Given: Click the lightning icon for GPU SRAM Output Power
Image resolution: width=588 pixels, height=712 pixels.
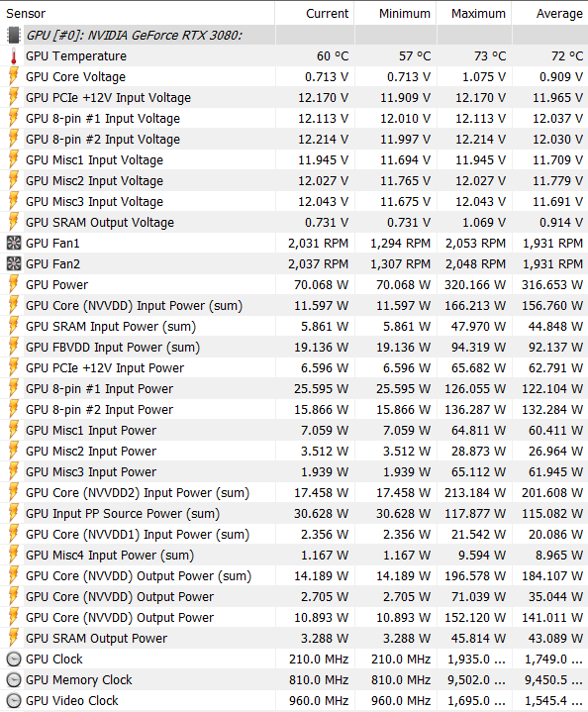Looking at the screenshot, I should tap(14, 639).
